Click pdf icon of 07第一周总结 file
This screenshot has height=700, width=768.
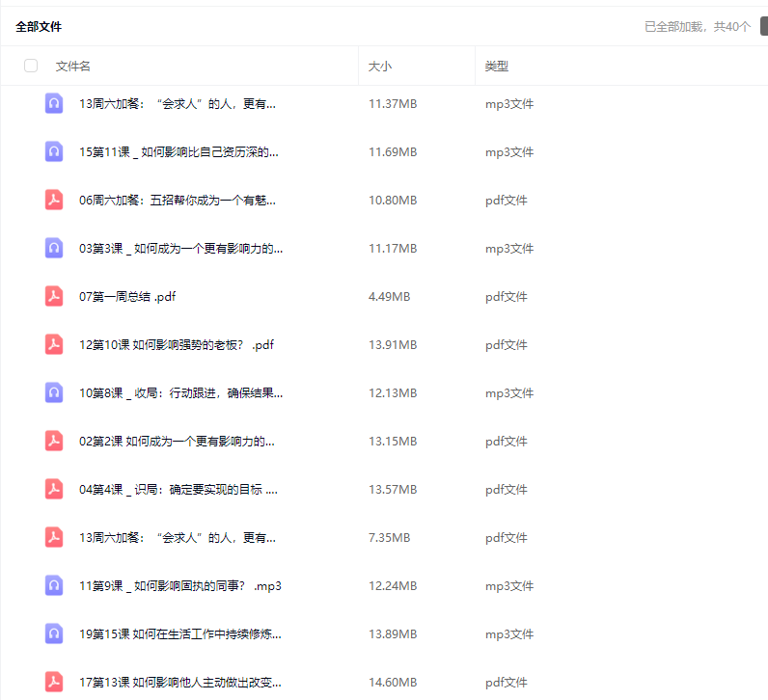coord(54,296)
